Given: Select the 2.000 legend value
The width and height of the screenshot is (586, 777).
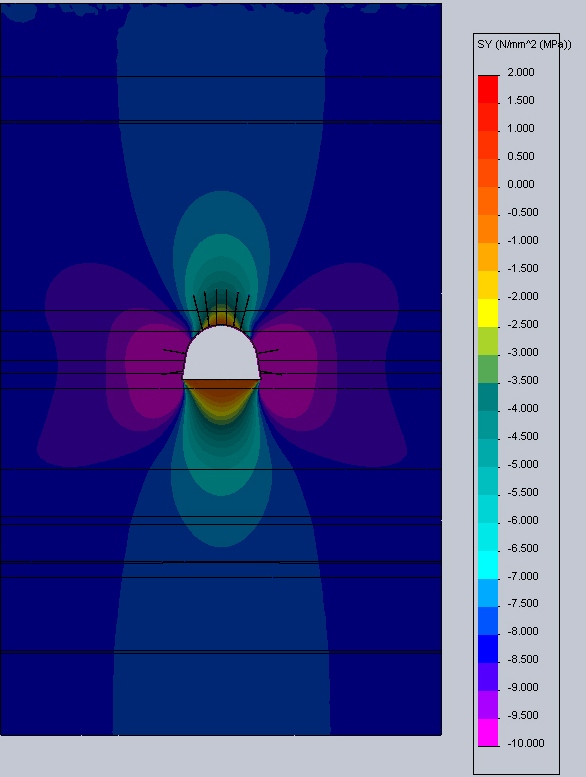Looking at the screenshot, I should pyautogui.click(x=521, y=72).
